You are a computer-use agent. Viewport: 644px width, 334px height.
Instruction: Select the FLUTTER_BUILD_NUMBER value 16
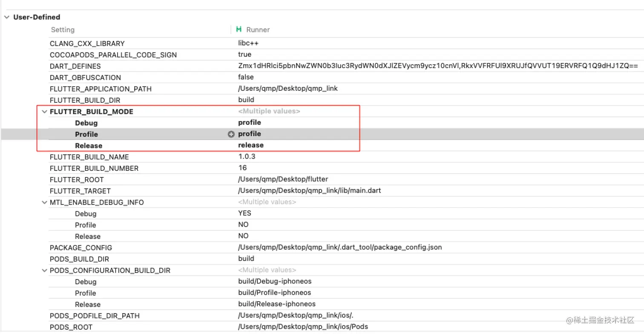coord(243,168)
